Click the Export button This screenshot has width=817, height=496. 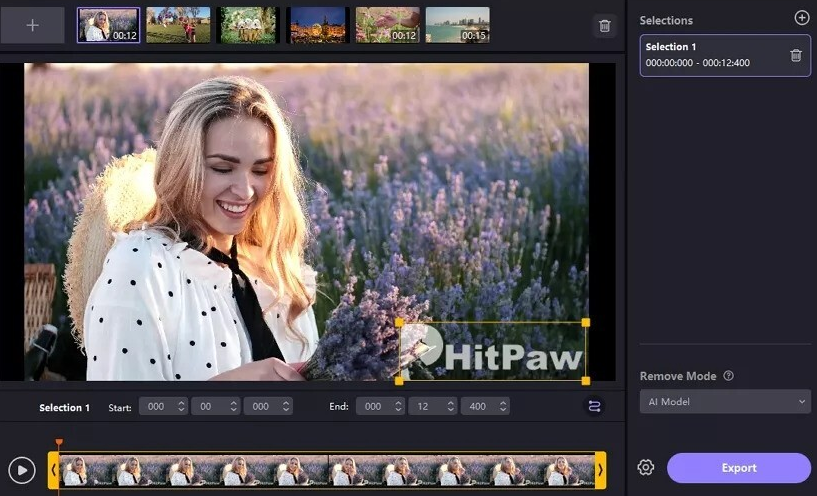[739, 468]
